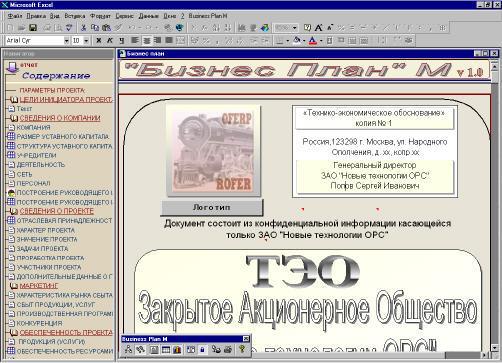
Task: Select УЧРЕДИТЕЛИ in the navigator
Action: (36, 155)
